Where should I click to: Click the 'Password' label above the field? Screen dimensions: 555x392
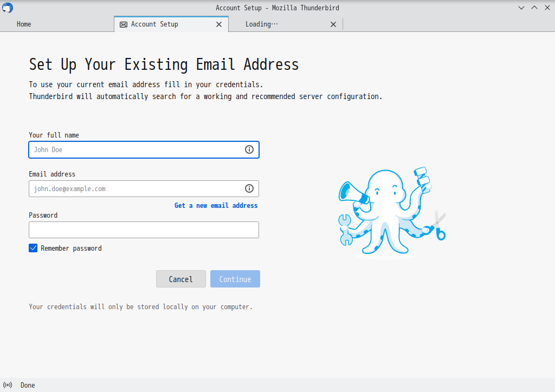point(43,215)
